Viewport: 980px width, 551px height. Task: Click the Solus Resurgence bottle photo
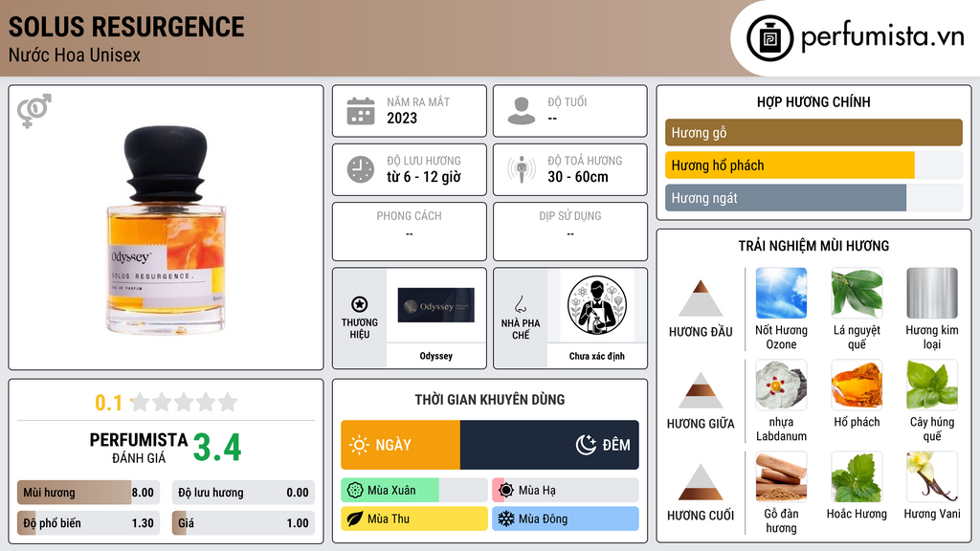point(166,230)
